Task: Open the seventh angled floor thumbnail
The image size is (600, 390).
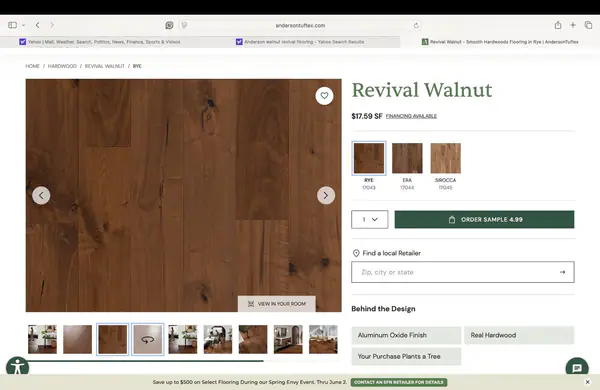Action: click(x=253, y=339)
